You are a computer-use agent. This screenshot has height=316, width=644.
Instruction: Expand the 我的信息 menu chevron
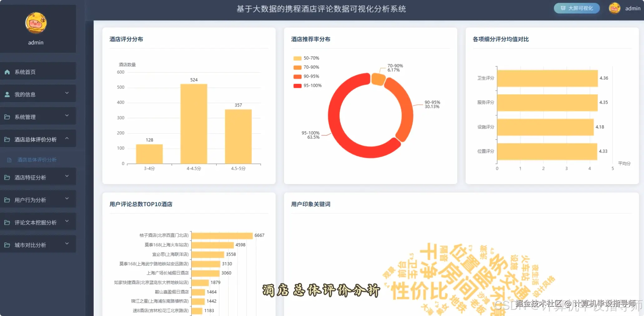pos(67,93)
